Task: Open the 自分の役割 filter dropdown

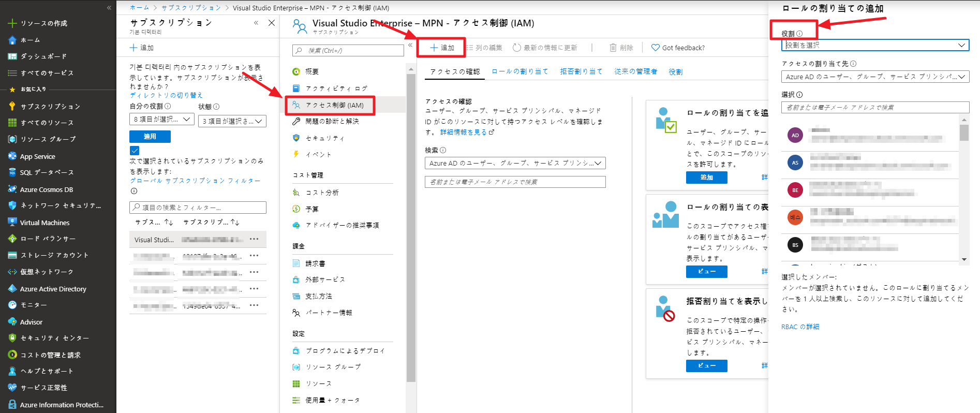Action: coord(161,120)
